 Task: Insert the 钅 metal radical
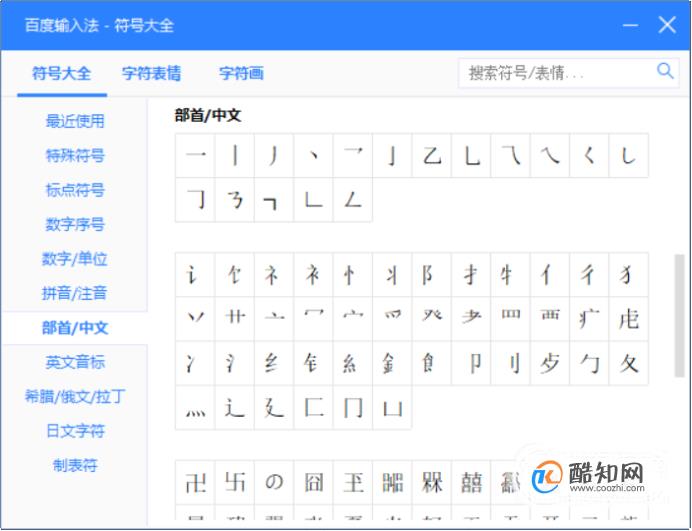tap(313, 363)
